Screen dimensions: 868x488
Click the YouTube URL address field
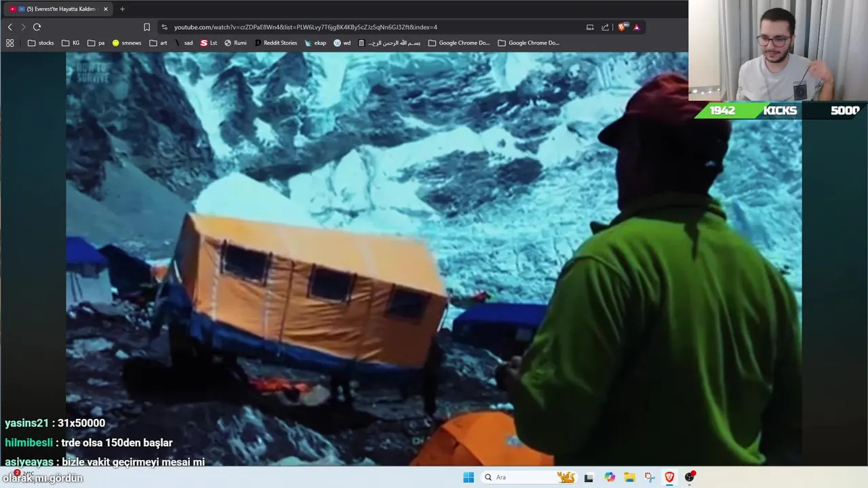305,27
